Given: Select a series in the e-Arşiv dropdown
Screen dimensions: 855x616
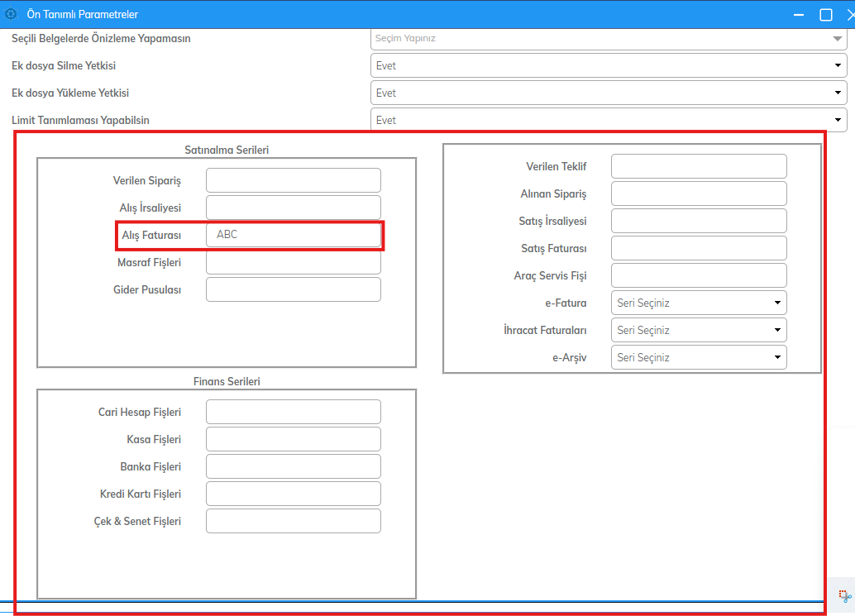Looking at the screenshot, I should (x=699, y=357).
